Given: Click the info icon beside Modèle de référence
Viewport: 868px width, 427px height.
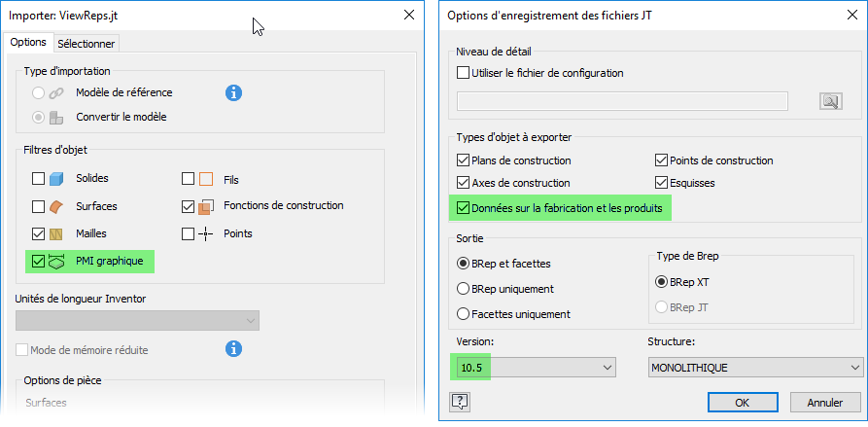Looking at the screenshot, I should click(233, 92).
